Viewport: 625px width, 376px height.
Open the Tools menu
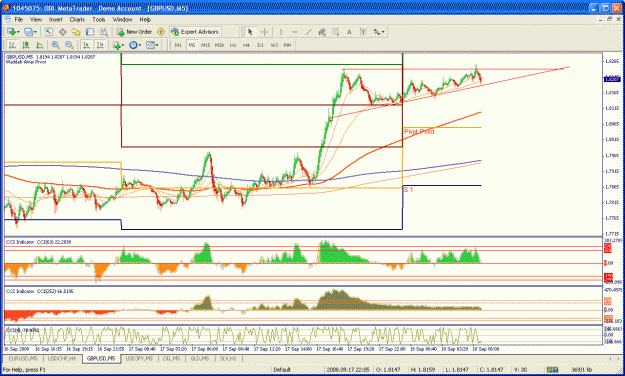click(98, 19)
